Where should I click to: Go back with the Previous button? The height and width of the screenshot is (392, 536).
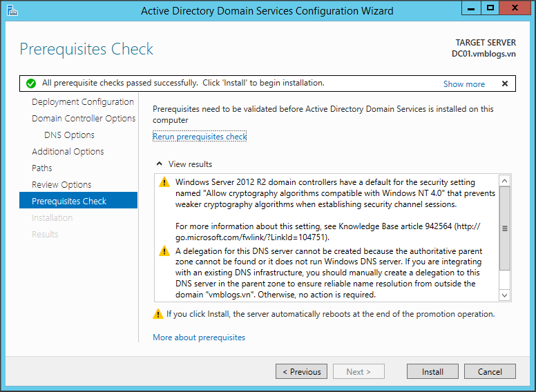(x=301, y=371)
